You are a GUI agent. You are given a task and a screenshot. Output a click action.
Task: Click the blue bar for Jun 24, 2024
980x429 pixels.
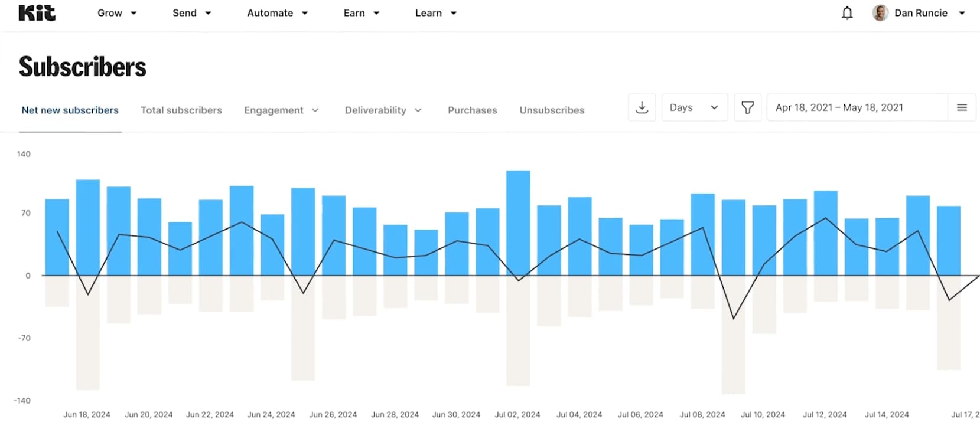[x=272, y=245]
